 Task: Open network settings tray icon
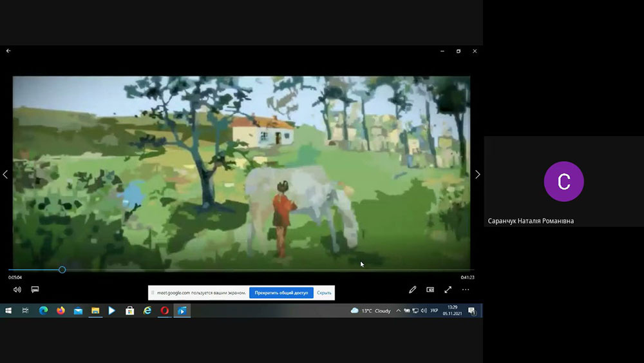point(415,311)
